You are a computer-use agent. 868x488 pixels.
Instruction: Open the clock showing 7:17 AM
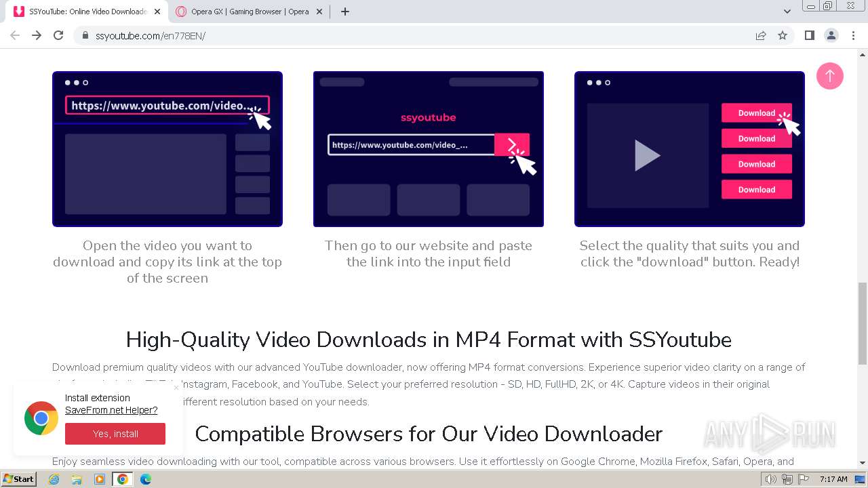click(x=833, y=479)
